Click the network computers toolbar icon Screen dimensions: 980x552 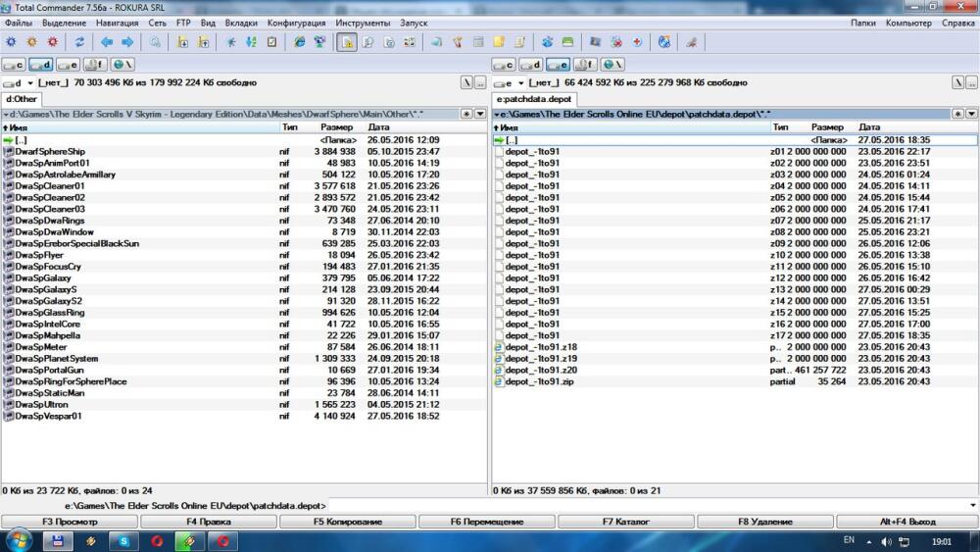(x=320, y=42)
